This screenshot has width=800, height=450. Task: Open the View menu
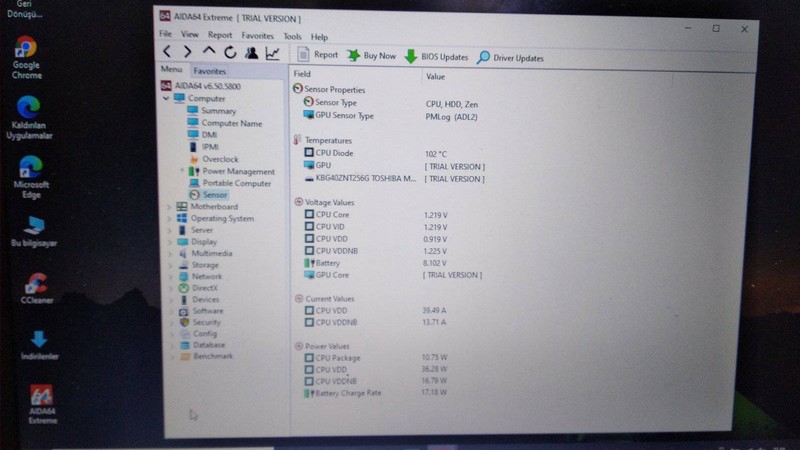189,34
